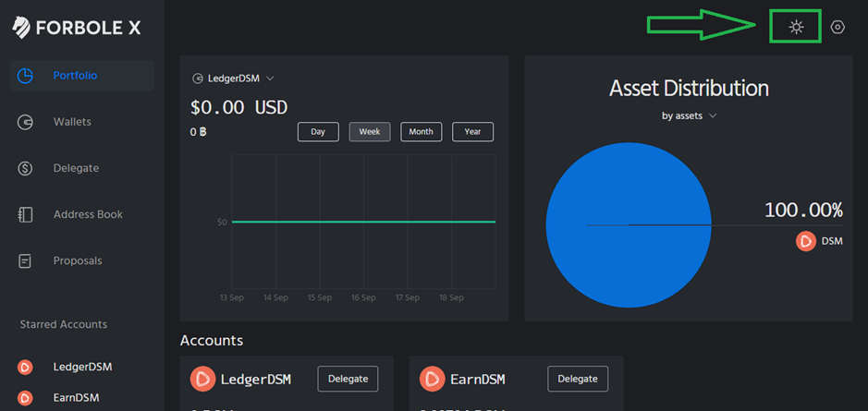This screenshot has width=868, height=411.
Task: Click the Forbole X logo
Action: click(x=77, y=27)
